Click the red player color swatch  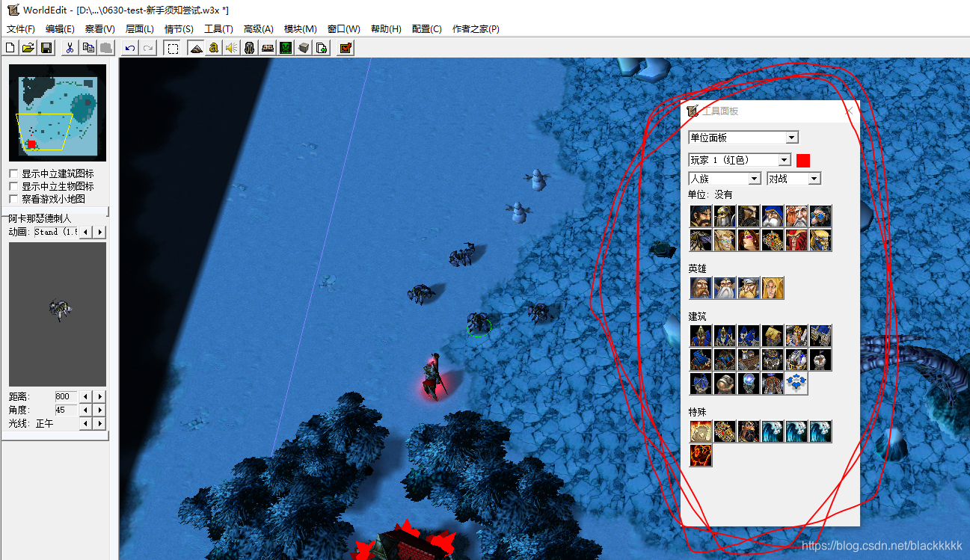803,160
